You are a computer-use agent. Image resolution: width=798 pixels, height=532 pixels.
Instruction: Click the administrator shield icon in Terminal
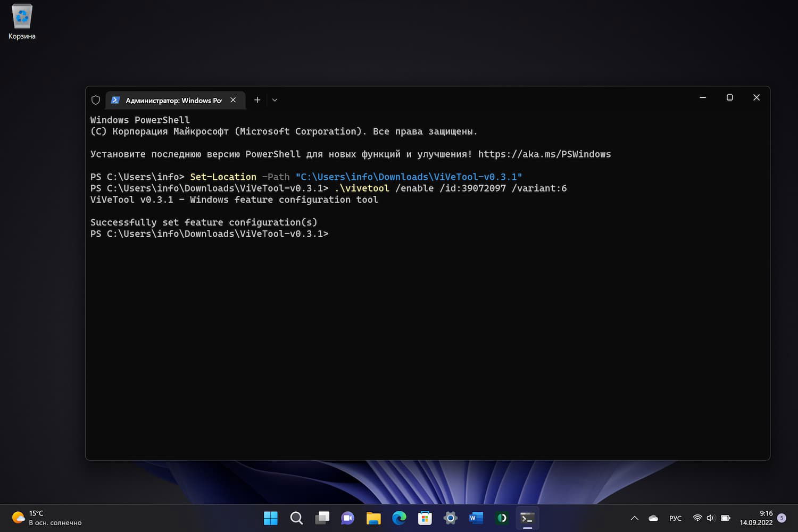(x=96, y=100)
